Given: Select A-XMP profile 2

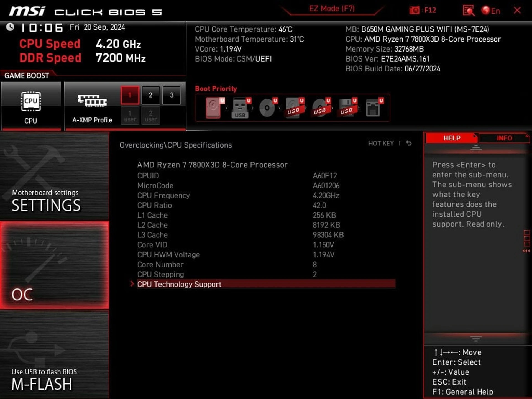Looking at the screenshot, I should pyautogui.click(x=150, y=95).
